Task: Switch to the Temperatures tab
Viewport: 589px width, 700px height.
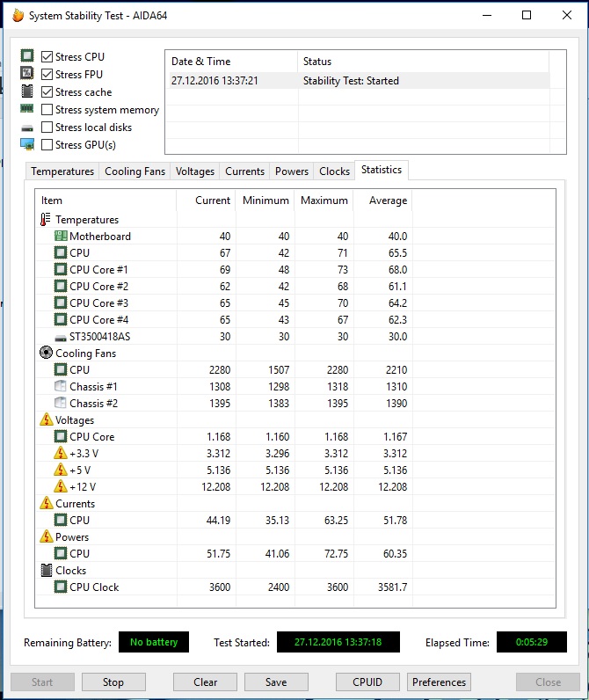Action: 62,171
